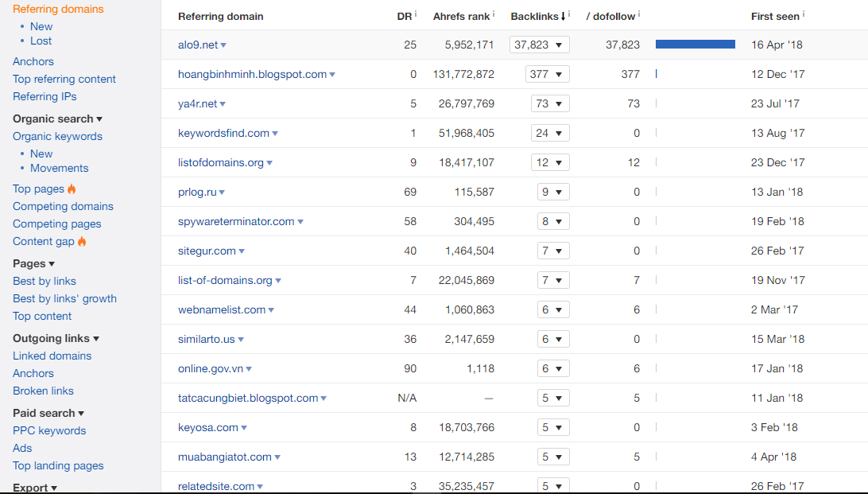
Task: Open Competing pages report
Action: click(57, 224)
